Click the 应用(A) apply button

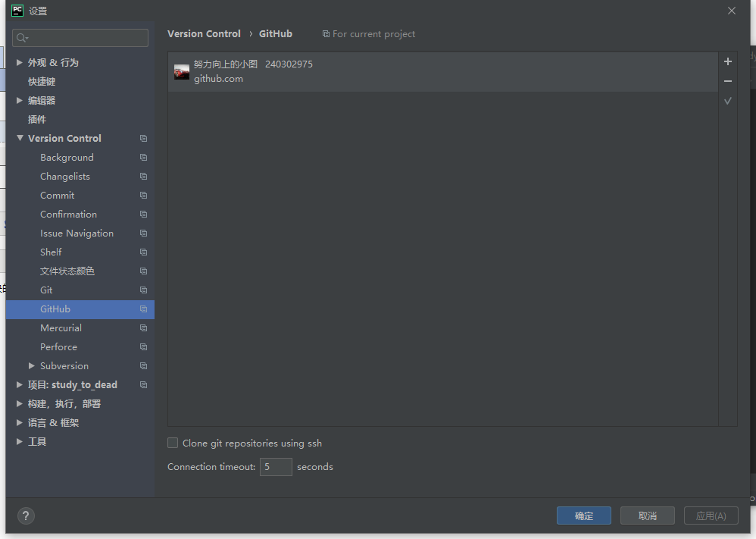711,515
